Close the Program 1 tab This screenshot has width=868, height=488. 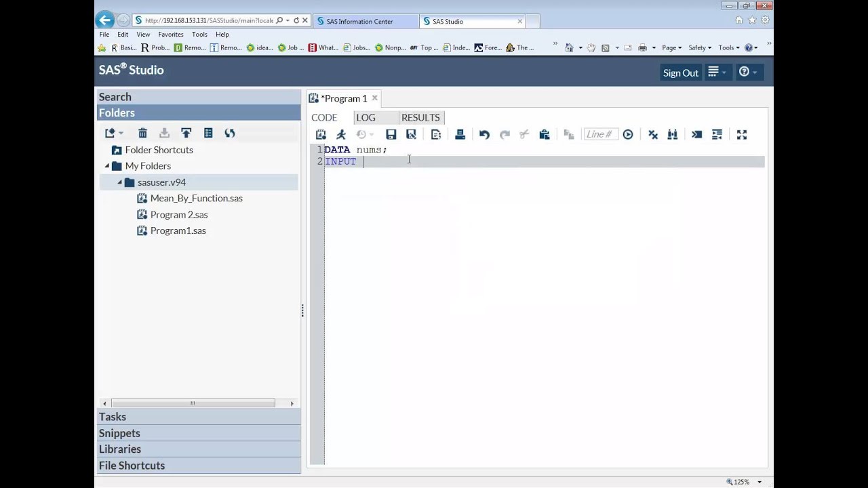(x=374, y=98)
